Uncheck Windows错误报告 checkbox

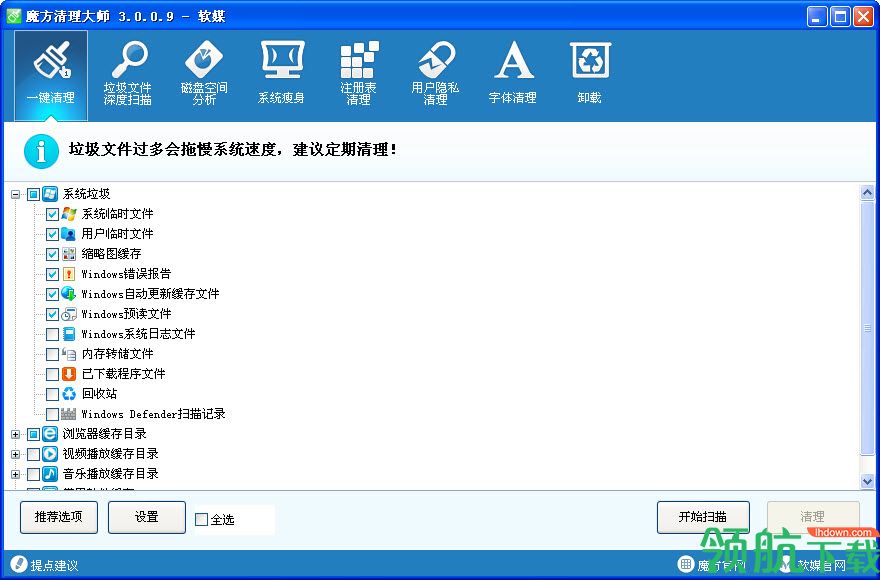pyautogui.click(x=52, y=274)
